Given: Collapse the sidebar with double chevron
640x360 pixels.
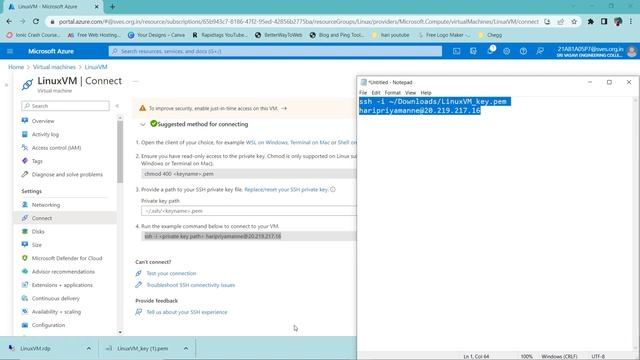Looking at the screenshot, I should tap(117, 106).
